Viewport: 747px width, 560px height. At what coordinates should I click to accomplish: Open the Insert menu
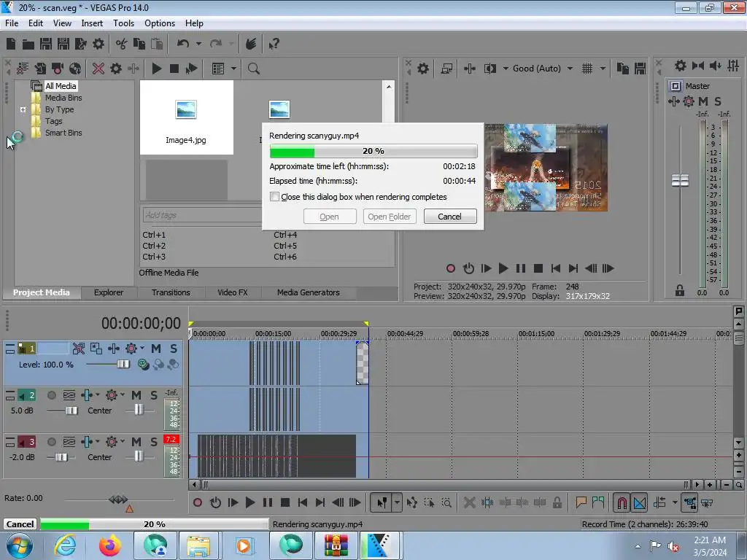pos(92,23)
